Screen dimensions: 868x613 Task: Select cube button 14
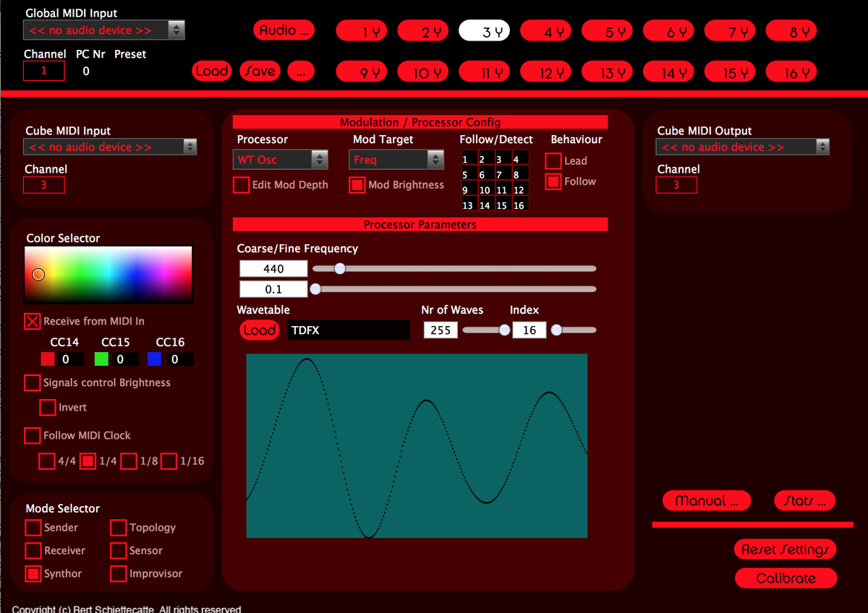[x=669, y=72]
